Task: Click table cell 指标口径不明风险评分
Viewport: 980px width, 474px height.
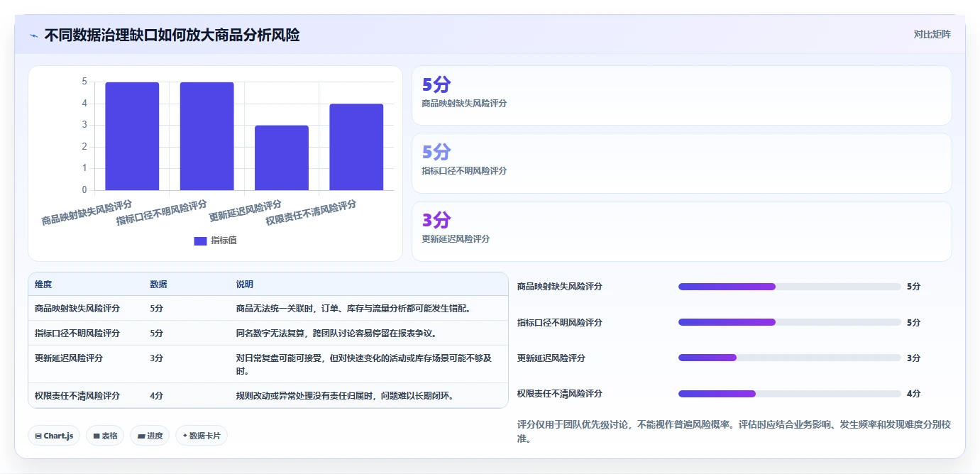Action: tap(77, 334)
